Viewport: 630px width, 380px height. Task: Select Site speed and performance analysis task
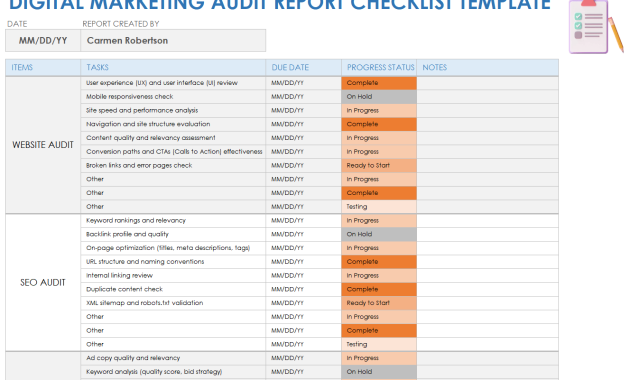[173, 110]
